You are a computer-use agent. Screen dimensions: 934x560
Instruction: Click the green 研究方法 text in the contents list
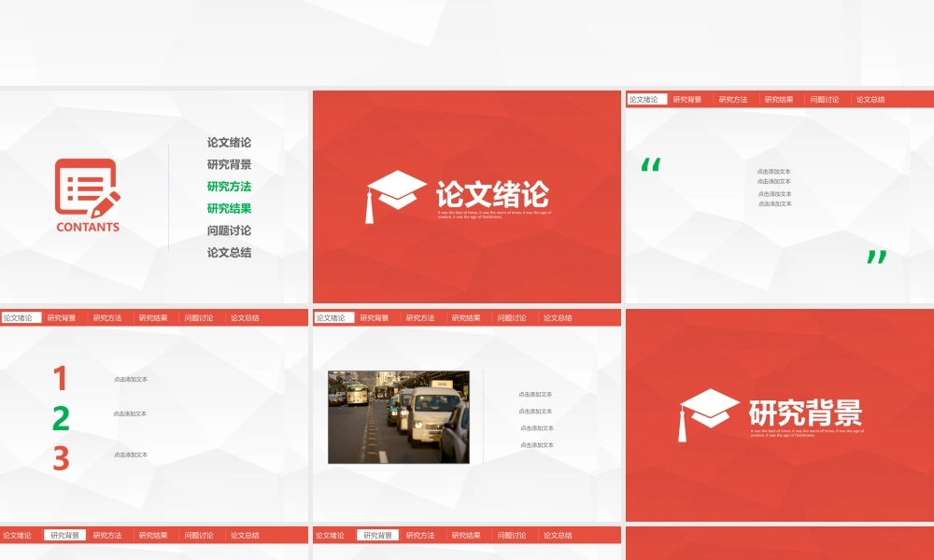[230, 186]
